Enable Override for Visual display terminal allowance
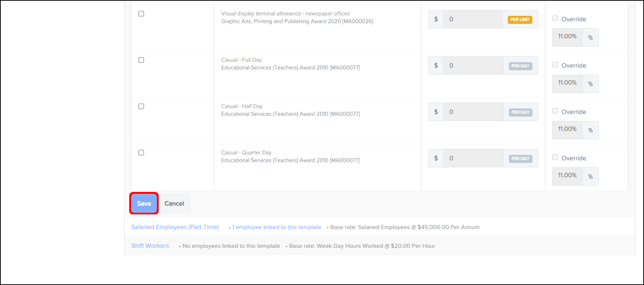Viewport: 644px width, 285px height. point(555,18)
